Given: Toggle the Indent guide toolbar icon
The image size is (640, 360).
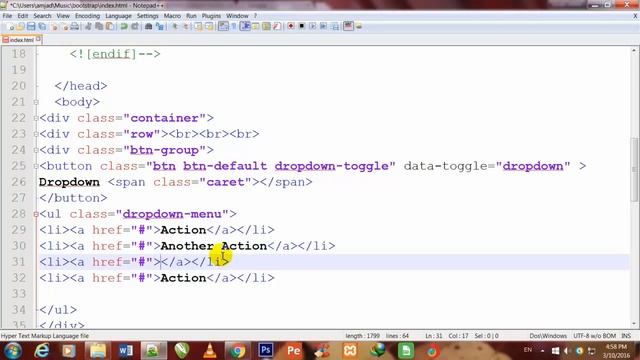Looking at the screenshot, I should 245,27.
